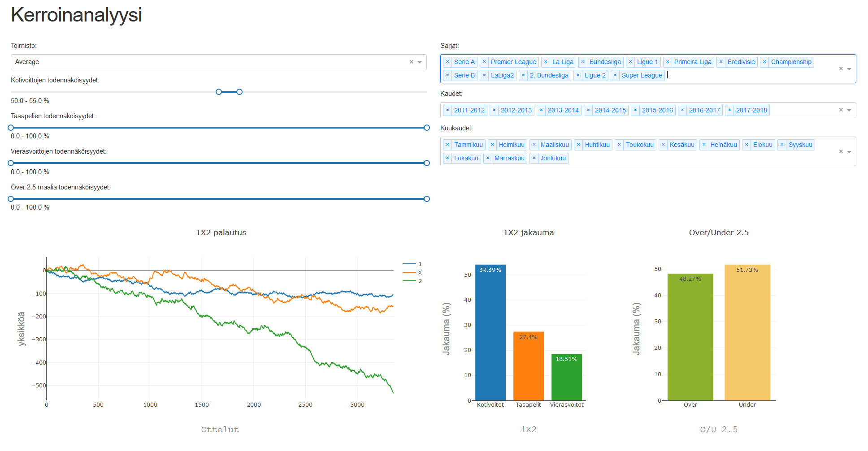Remove the 2011-2012 season tag

pyautogui.click(x=447, y=110)
